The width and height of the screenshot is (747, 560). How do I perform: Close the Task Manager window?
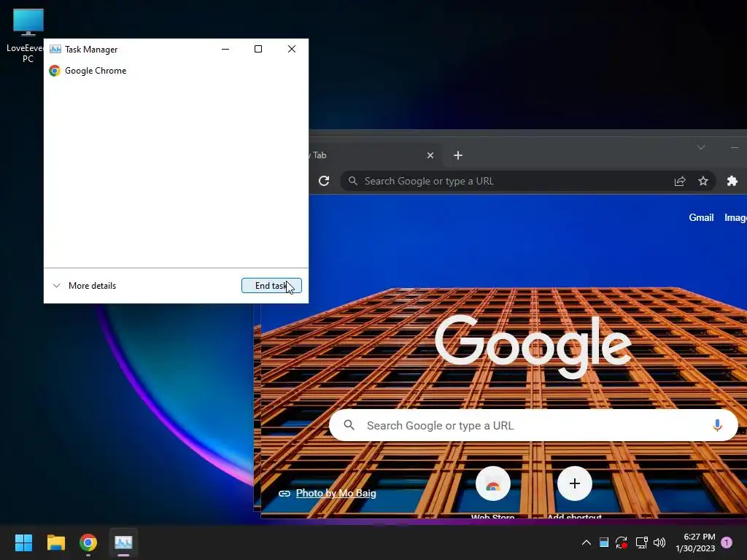pos(292,49)
